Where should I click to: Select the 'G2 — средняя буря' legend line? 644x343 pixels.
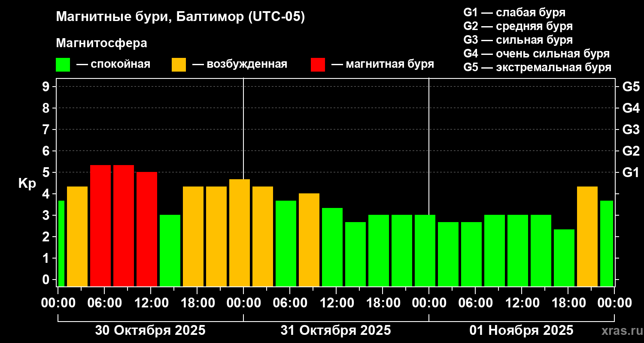click(518, 26)
